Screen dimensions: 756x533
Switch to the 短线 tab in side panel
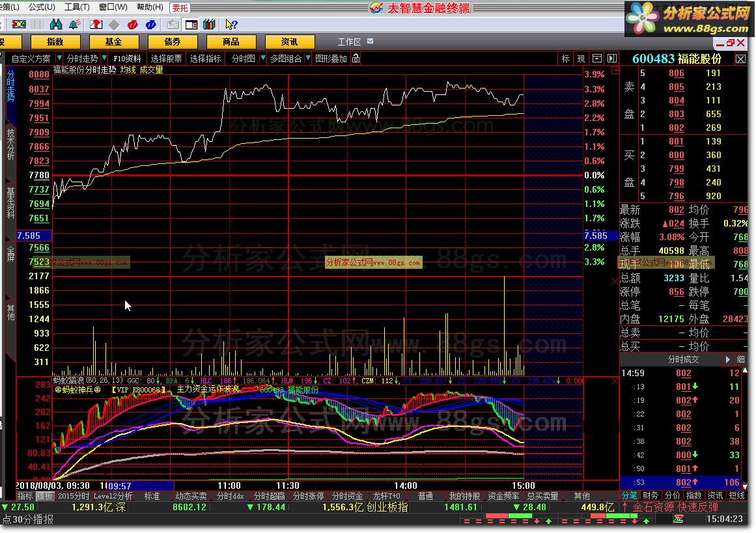(x=736, y=495)
